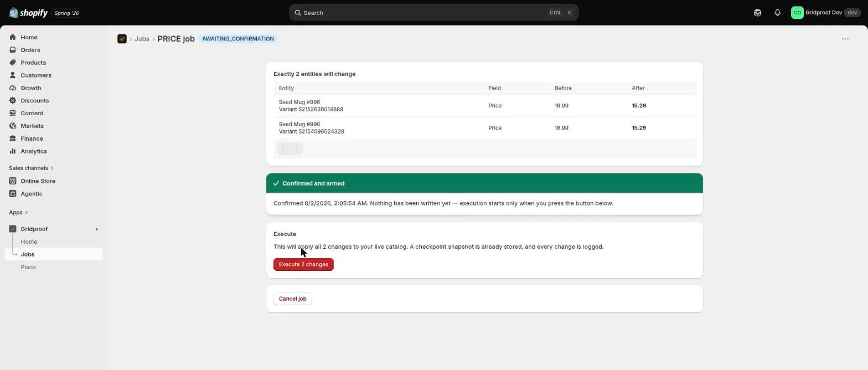Viewport: 868px width, 370px height.
Task: Open the three-dot page menu
Action: click(845, 39)
